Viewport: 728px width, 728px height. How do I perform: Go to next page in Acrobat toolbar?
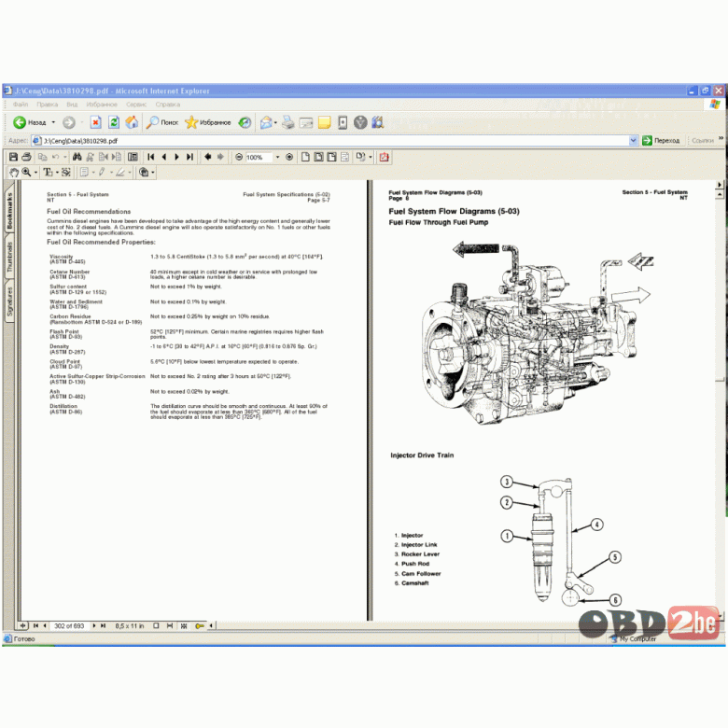click(x=177, y=157)
